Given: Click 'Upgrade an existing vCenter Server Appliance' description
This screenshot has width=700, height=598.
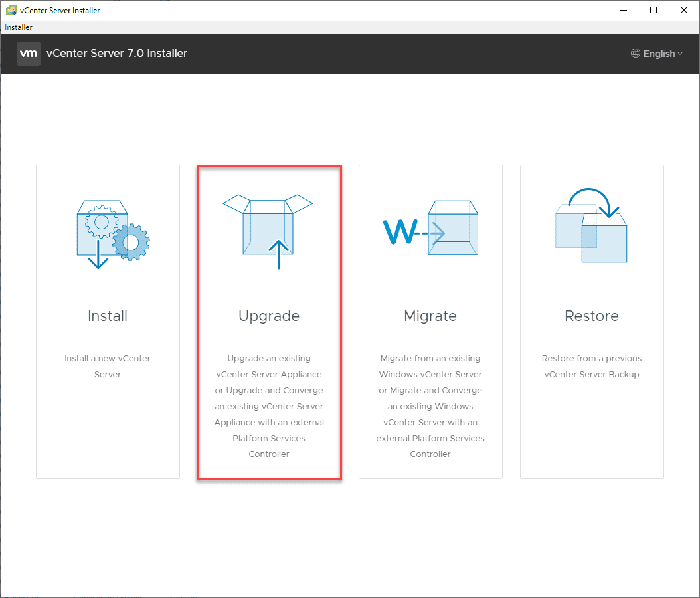Looking at the screenshot, I should [x=269, y=406].
